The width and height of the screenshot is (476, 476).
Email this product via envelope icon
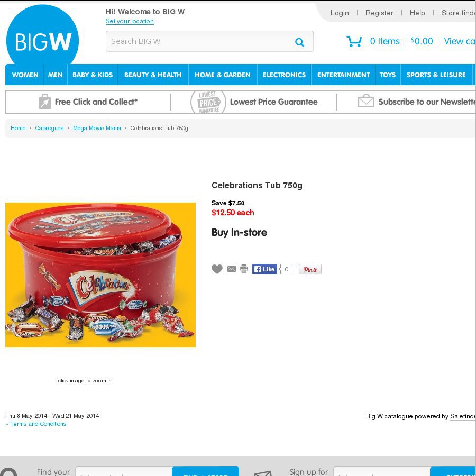231,269
